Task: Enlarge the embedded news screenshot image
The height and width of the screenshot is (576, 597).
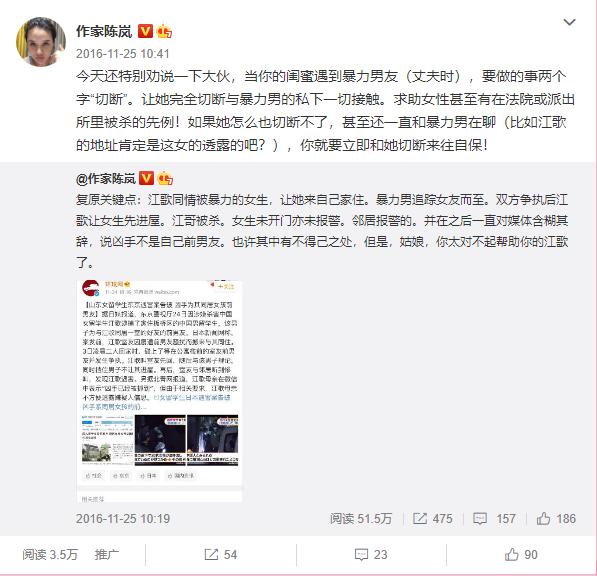Action: point(160,391)
